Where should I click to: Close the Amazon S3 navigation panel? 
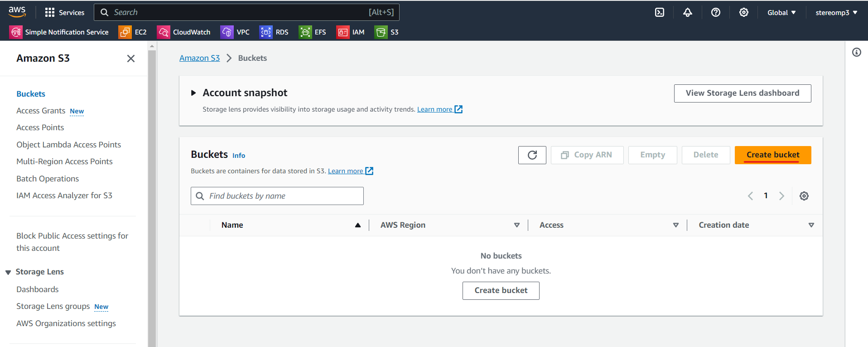coord(131,59)
